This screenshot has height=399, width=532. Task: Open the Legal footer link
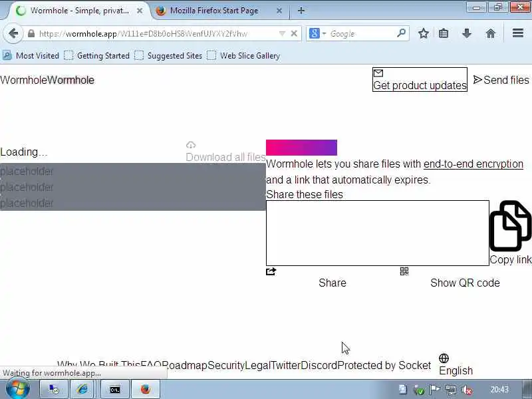pos(258,365)
